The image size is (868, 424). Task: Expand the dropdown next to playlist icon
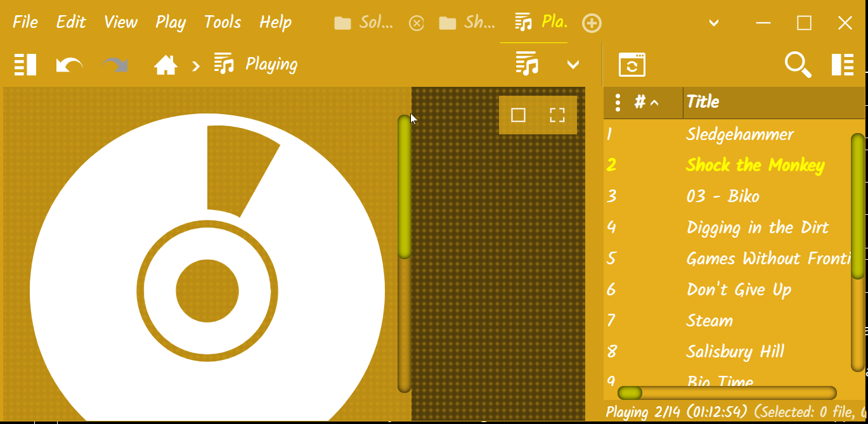573,65
